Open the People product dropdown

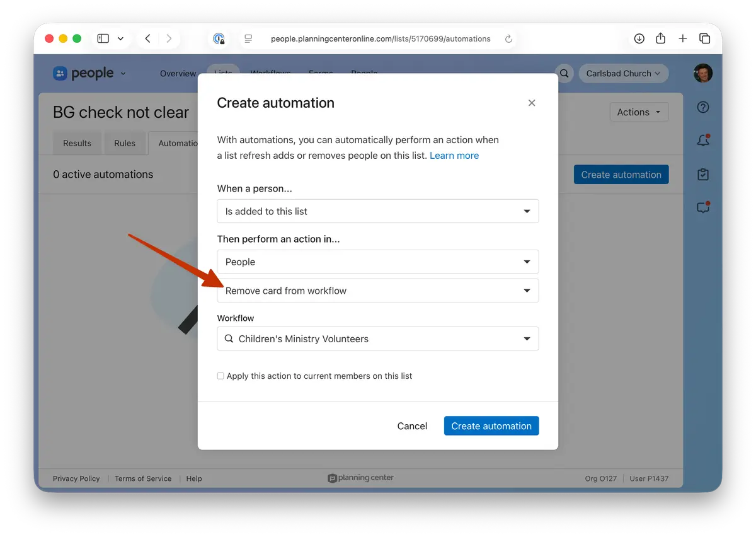[378, 262]
